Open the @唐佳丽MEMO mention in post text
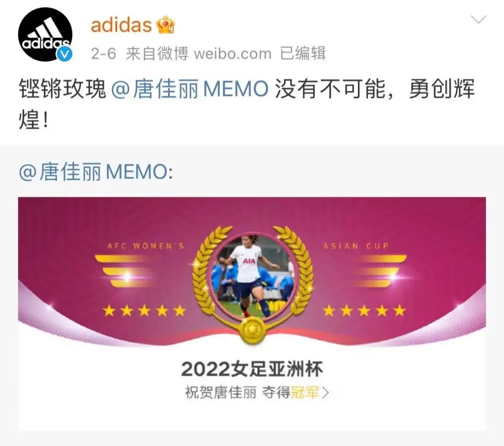The image size is (504, 446). coord(190,89)
